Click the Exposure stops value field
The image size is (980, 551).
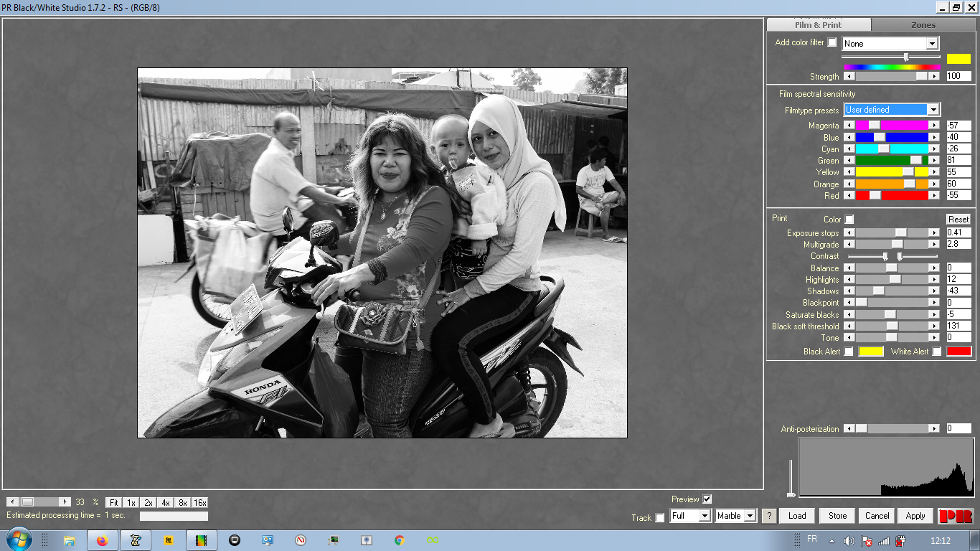(958, 232)
